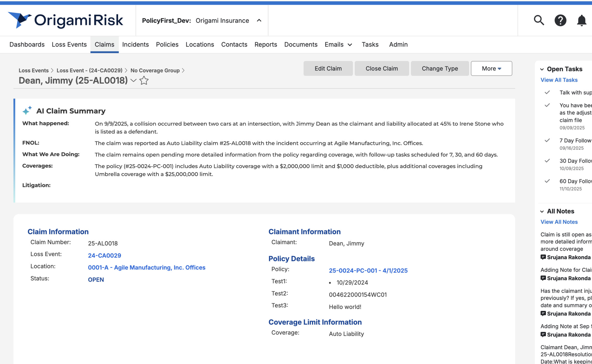Check off the 7 Day Follow-up task
The height and width of the screenshot is (364, 592).
coord(547,140)
